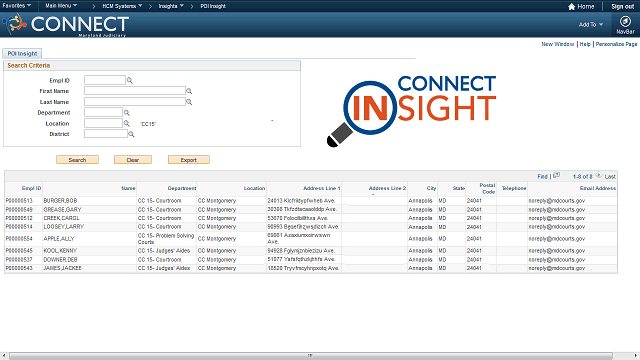Open the Personalize Page link
This screenshot has height=360, width=640.
(616, 44)
